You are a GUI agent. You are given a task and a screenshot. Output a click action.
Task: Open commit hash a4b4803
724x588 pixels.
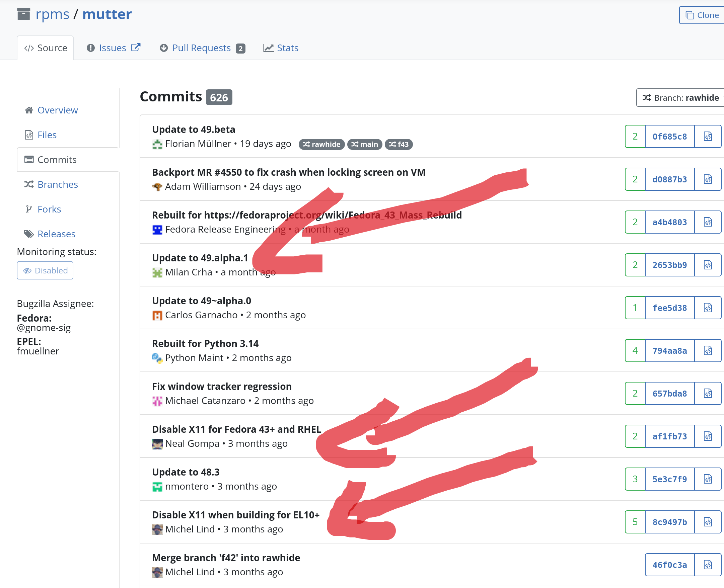(670, 222)
